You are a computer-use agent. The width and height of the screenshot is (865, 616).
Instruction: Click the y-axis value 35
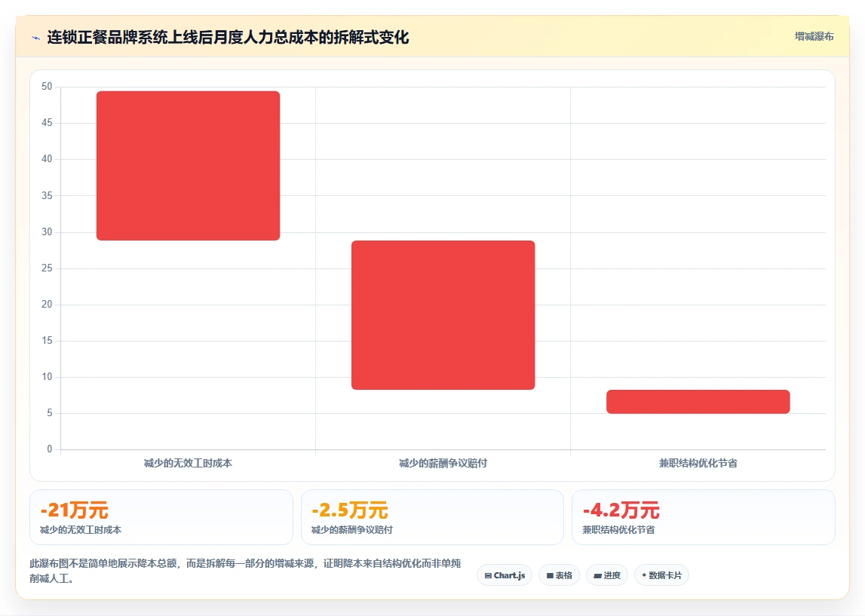47,195
